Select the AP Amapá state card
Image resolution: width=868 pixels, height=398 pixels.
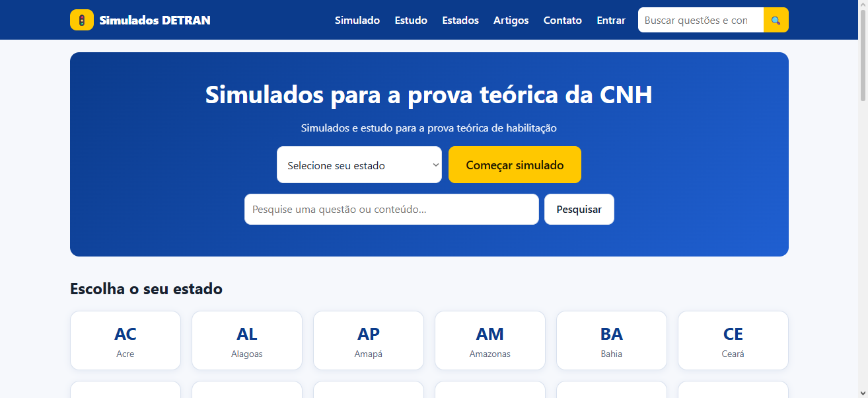click(x=369, y=340)
